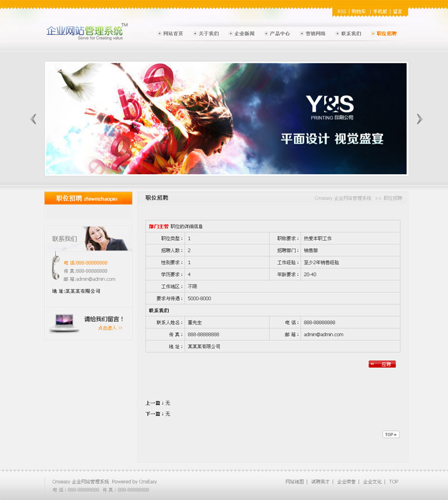Click the Y&S printing banner image
This screenshot has width=448, height=500.
[226, 118]
